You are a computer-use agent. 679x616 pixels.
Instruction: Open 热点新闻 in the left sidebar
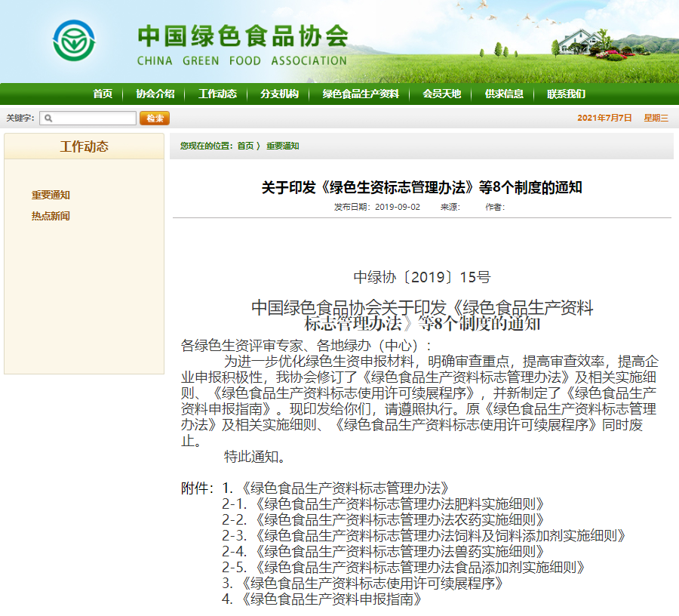[x=51, y=216]
